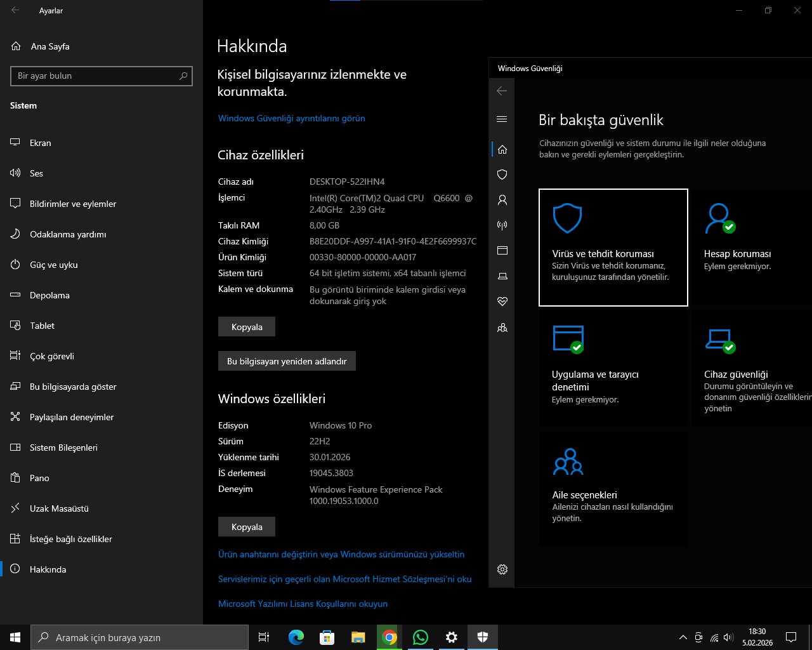Open Task View from the taskbar
The width and height of the screenshot is (812, 650).
[264, 637]
